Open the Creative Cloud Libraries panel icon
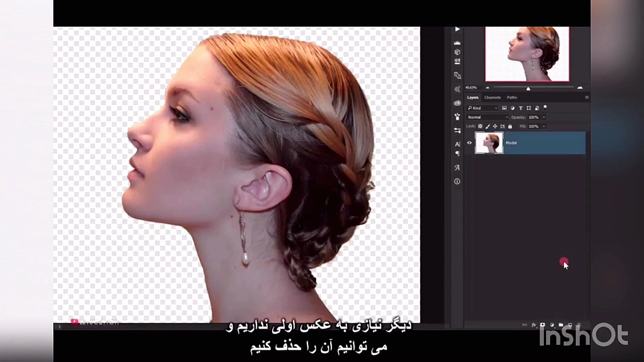 click(457, 103)
